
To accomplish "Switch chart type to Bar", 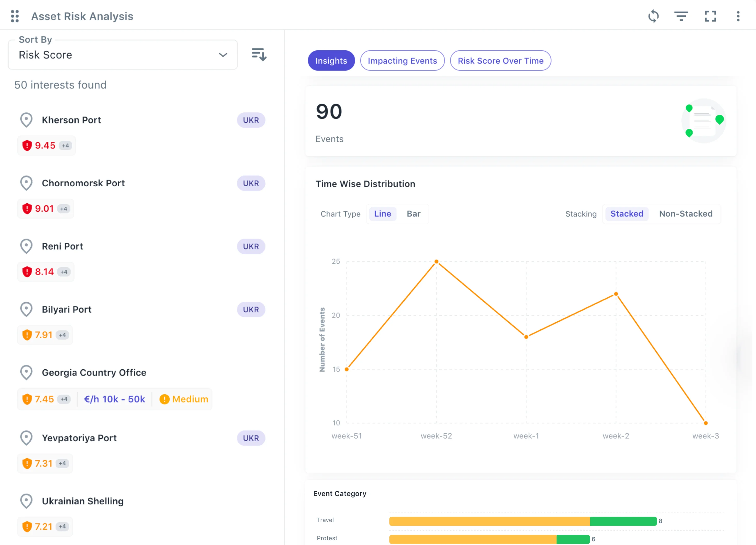I will [413, 214].
